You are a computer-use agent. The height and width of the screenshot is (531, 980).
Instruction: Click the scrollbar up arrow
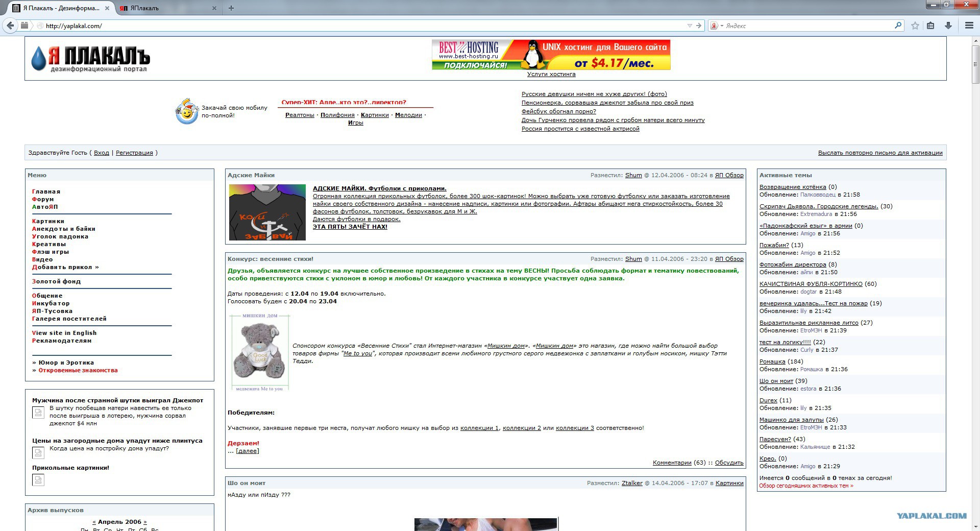click(x=975, y=40)
